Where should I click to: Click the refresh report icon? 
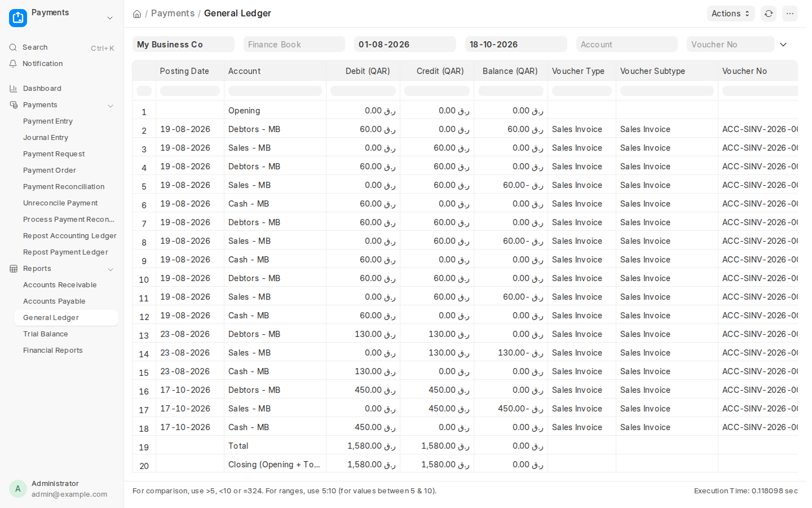tap(769, 14)
